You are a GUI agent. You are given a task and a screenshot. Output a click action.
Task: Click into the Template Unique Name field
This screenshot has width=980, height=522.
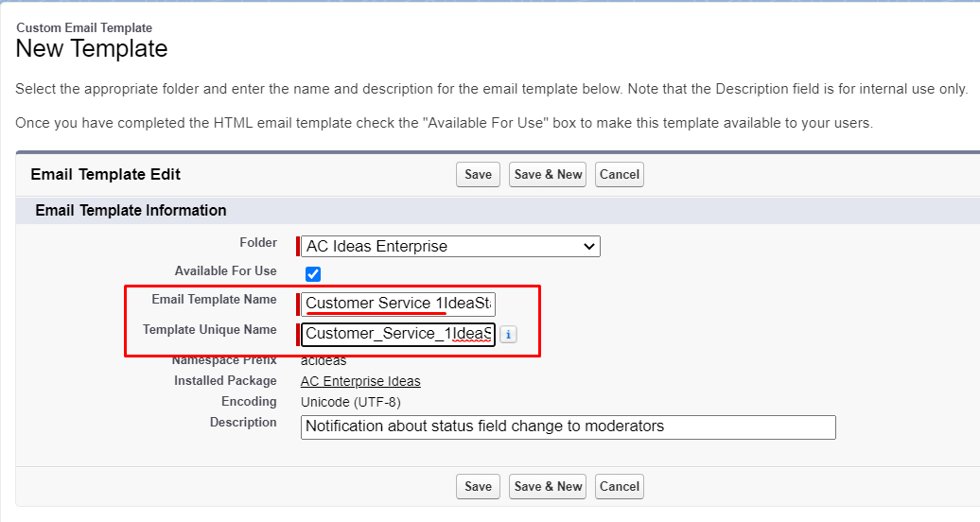pyautogui.click(x=398, y=334)
